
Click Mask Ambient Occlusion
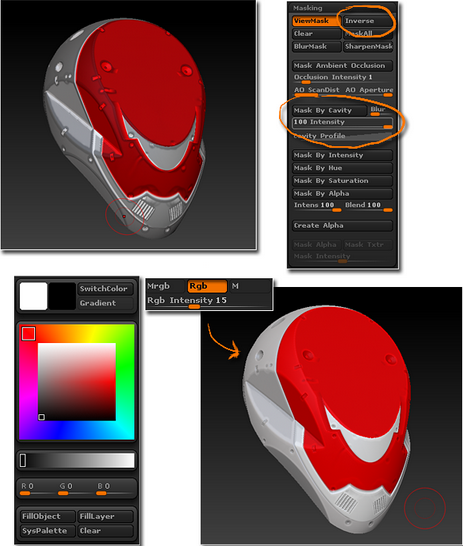pyautogui.click(x=342, y=66)
